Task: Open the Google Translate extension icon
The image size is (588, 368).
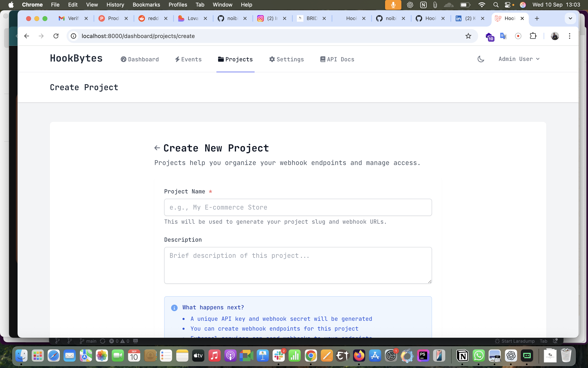Action: pos(503,36)
